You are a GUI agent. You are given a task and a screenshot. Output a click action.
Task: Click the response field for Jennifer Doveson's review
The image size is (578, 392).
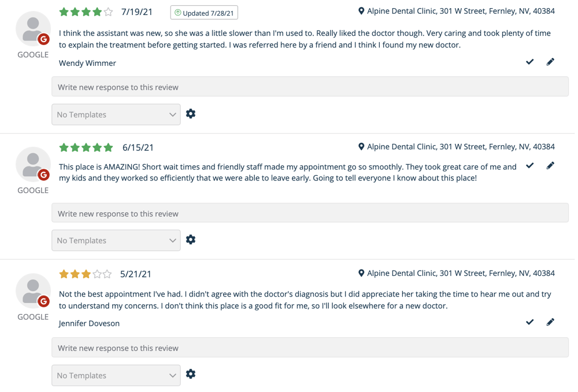pos(310,348)
